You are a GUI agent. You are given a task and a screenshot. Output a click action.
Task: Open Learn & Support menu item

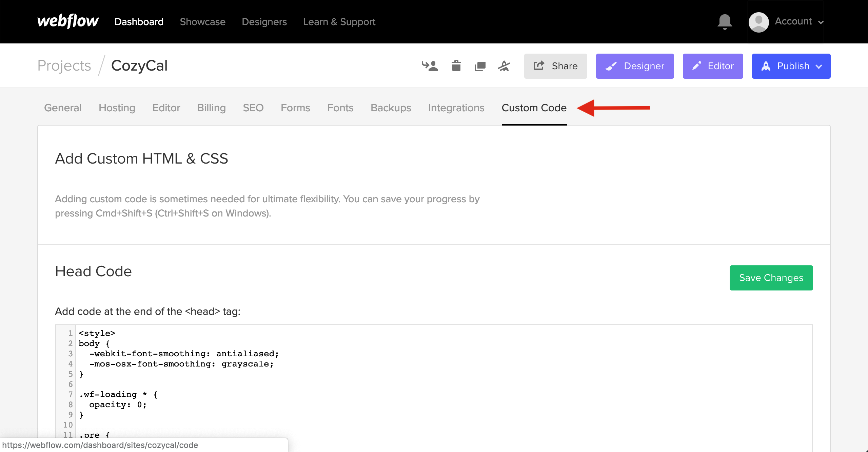click(339, 22)
